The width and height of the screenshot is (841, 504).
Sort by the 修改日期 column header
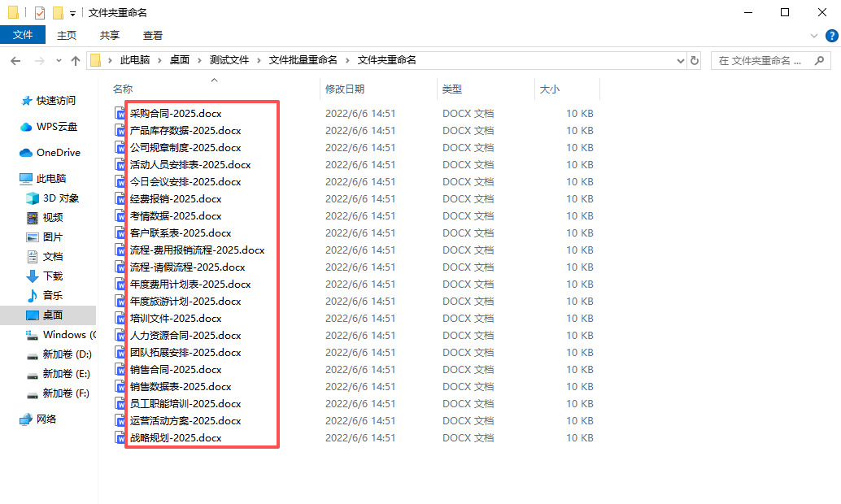[x=345, y=89]
